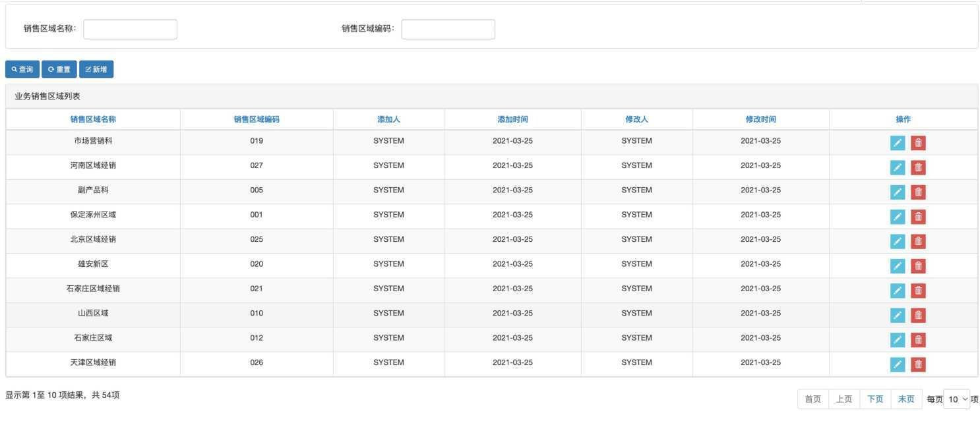Focus the 销售区域名称 input field
The height and width of the screenshot is (421, 980).
pyautogui.click(x=130, y=29)
